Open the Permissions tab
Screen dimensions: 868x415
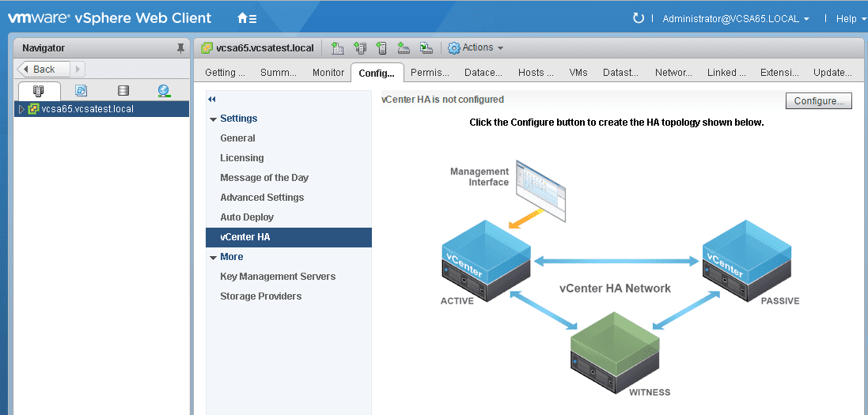pos(430,73)
